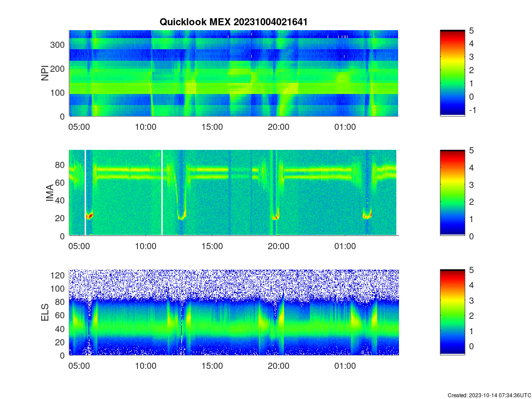532x399 pixels.
Task: Click the red hotspot near 05:00 in IMA
Action: [x=89, y=216]
